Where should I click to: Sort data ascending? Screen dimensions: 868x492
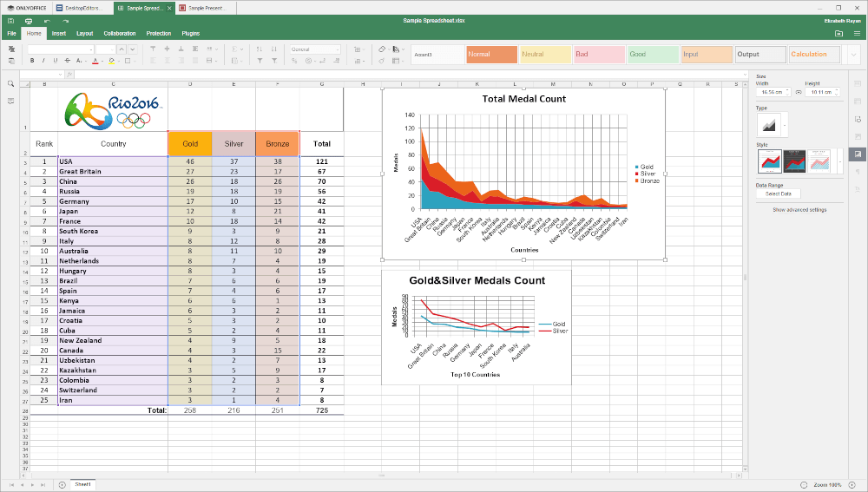point(260,49)
